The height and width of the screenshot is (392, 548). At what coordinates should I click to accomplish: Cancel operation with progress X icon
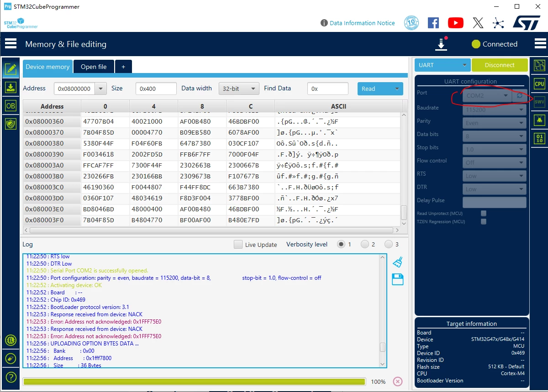398,382
